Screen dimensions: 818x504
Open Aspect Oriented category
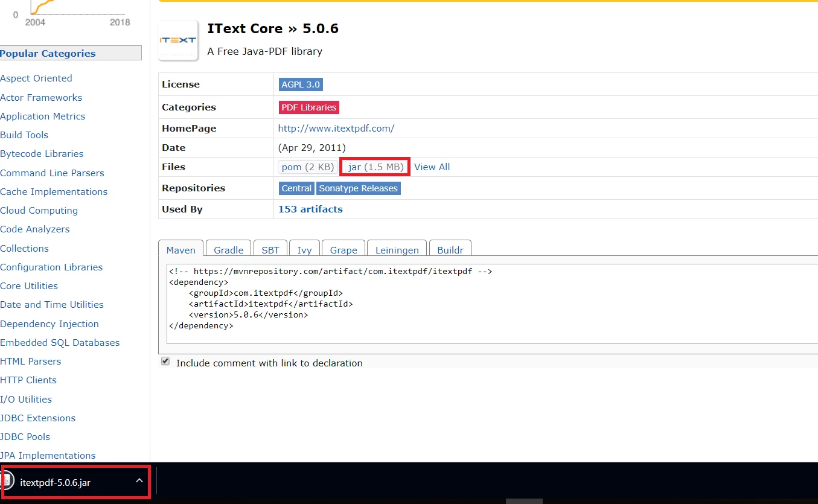click(36, 78)
